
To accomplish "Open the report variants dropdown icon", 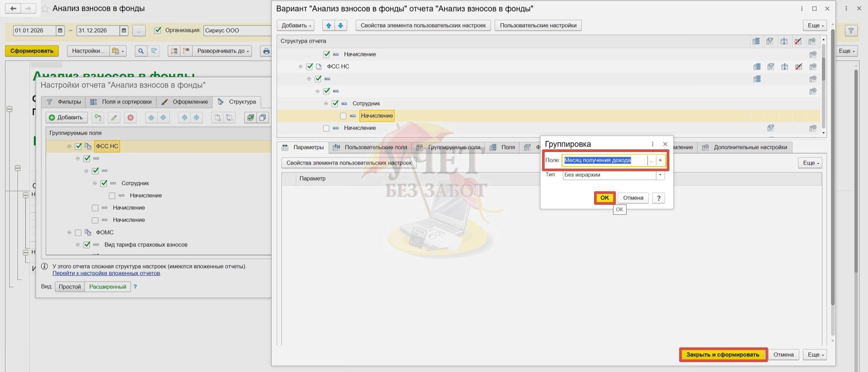I will 118,51.
